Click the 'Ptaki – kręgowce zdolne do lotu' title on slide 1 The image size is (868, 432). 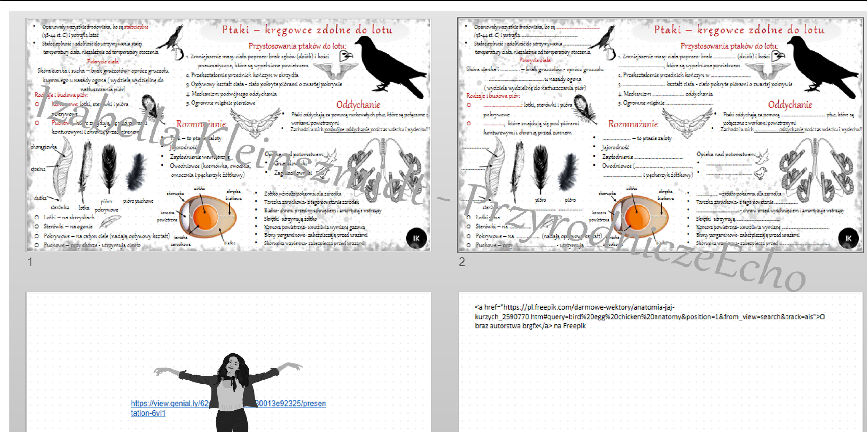307,30
